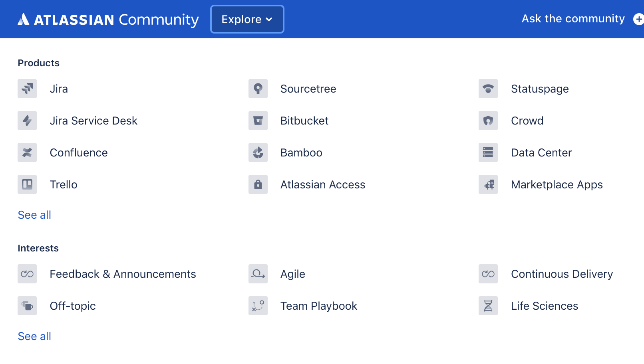Open Bamboo product community

(x=301, y=152)
